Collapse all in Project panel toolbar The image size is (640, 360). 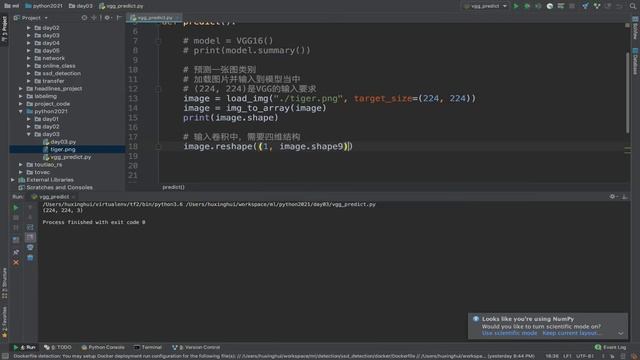(94, 18)
